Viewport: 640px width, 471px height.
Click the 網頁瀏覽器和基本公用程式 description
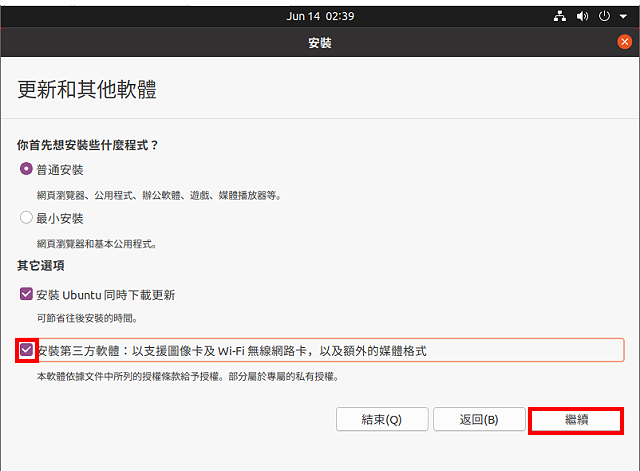tap(97, 244)
